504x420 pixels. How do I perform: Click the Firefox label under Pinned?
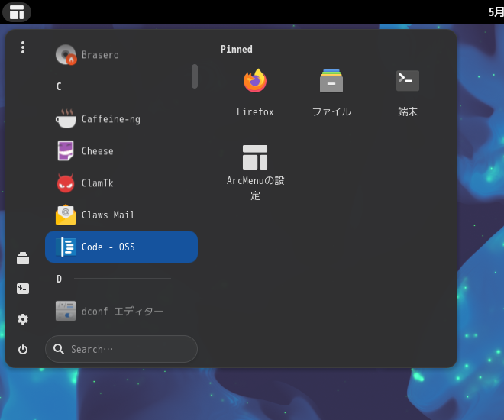coord(255,111)
